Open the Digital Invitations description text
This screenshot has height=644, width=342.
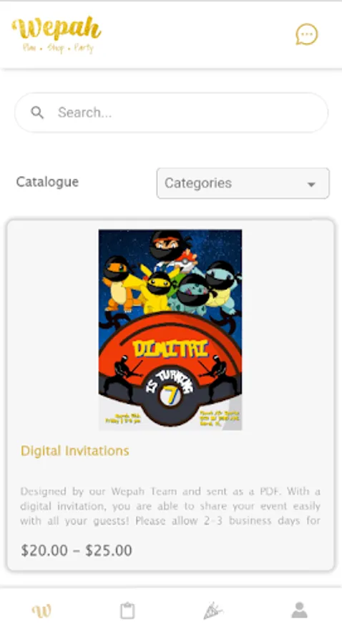170,506
